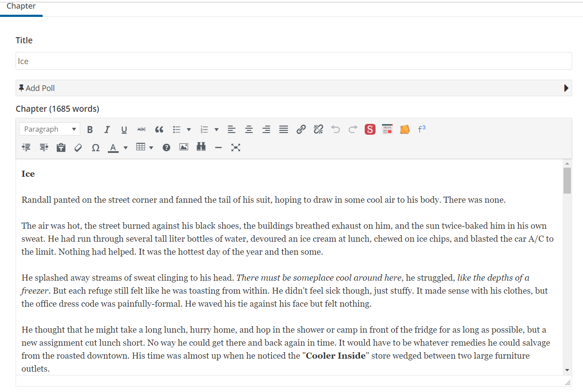Screen dimensions: 583x392
Task: Open find and replace binoculars icon
Action: tap(201, 147)
